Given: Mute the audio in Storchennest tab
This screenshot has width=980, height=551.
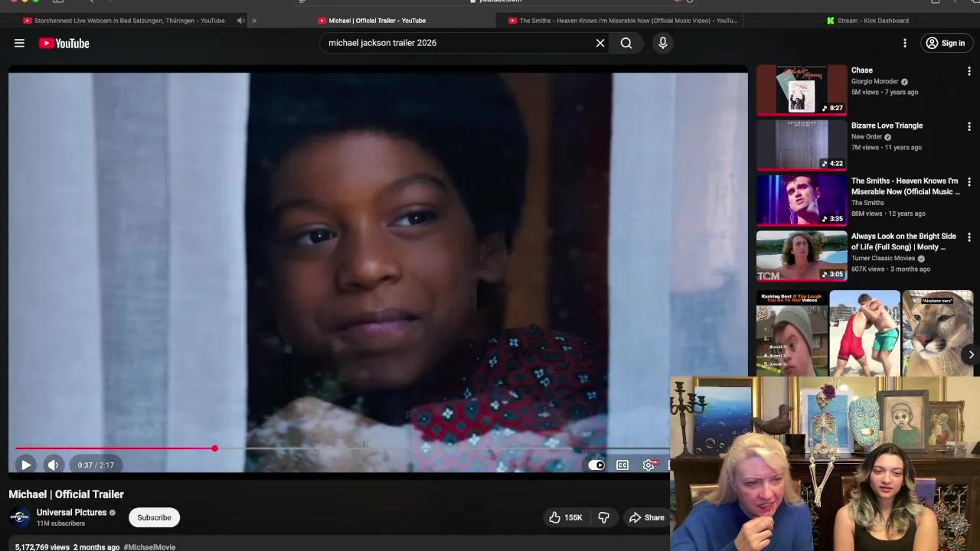Looking at the screenshot, I should point(240,21).
